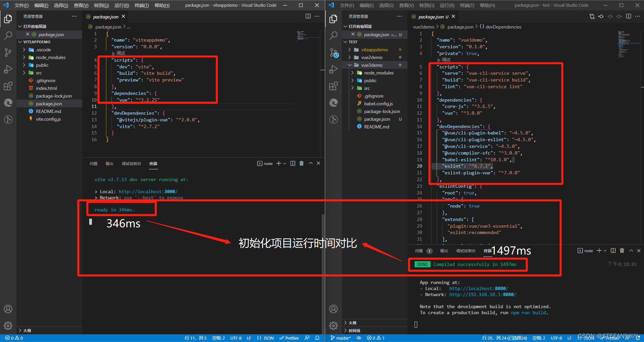This screenshot has height=342, width=644.
Task: Add new terminal in left window
Action: tap(279, 163)
